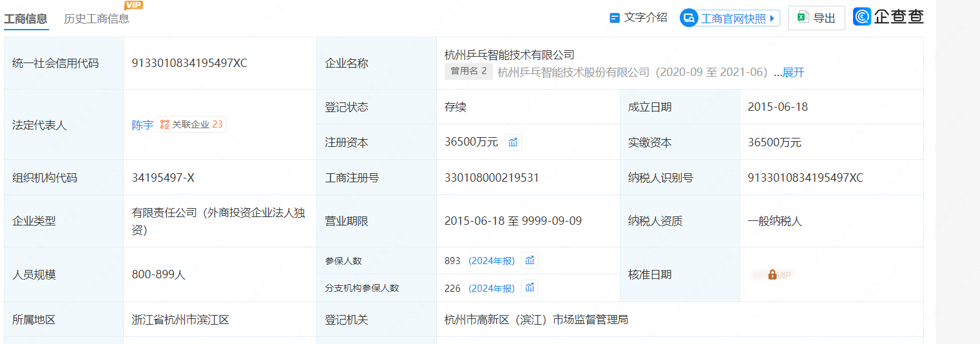Open 关联企业 23 related companies

pyautogui.click(x=191, y=125)
